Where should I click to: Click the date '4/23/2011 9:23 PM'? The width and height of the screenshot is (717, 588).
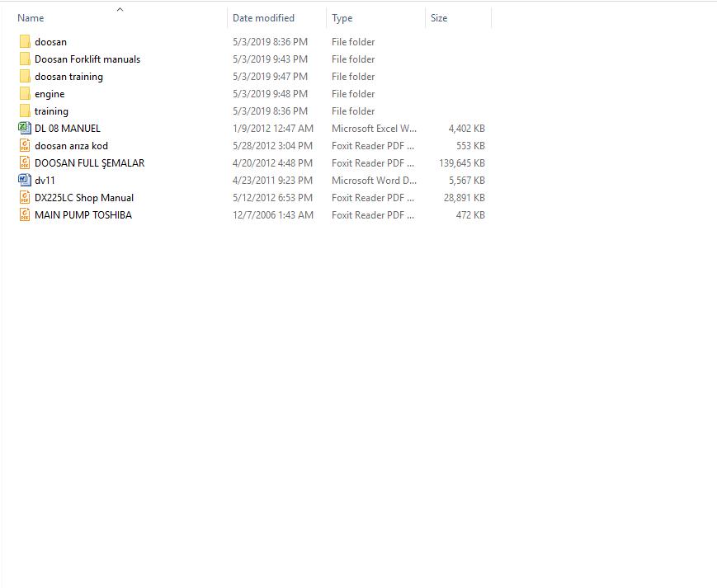[x=272, y=181]
